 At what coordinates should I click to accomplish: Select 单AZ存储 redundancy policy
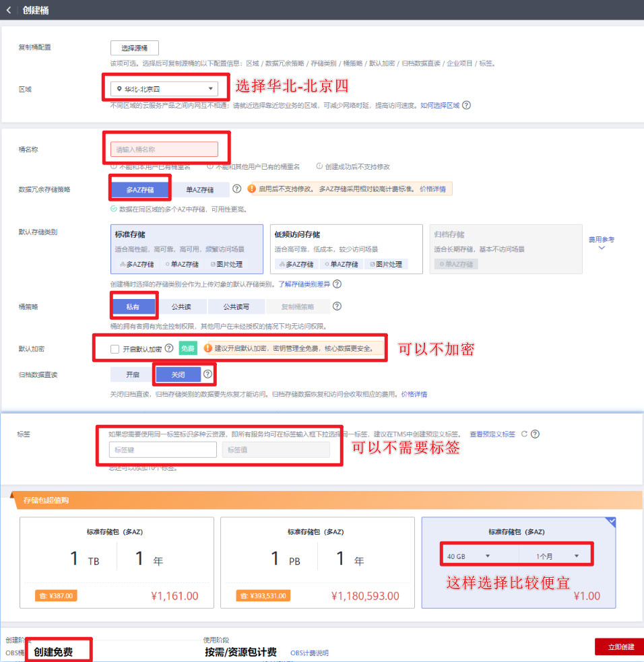(200, 189)
